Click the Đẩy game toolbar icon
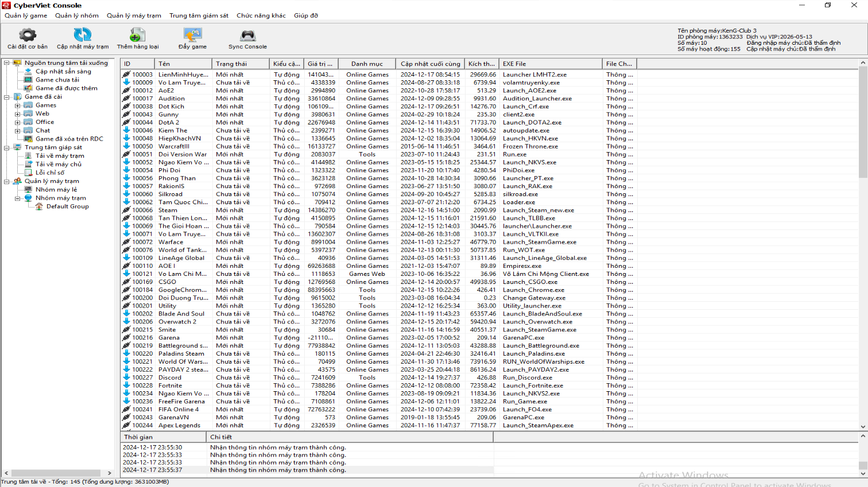This screenshot has width=868, height=487. [x=192, y=36]
